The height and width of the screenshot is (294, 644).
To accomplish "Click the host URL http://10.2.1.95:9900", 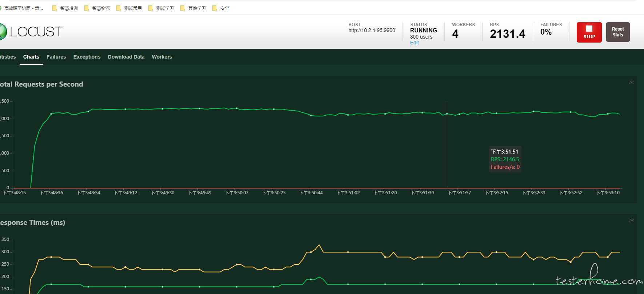I will tap(372, 30).
